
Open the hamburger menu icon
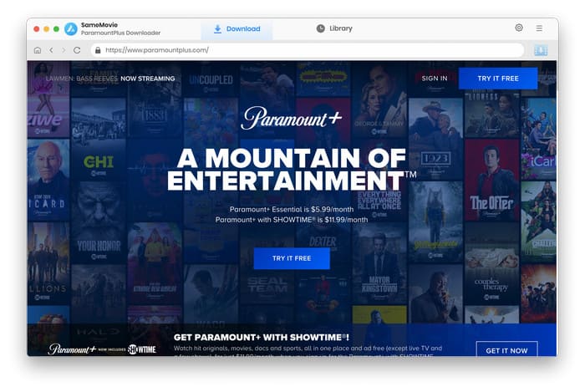[x=539, y=28]
